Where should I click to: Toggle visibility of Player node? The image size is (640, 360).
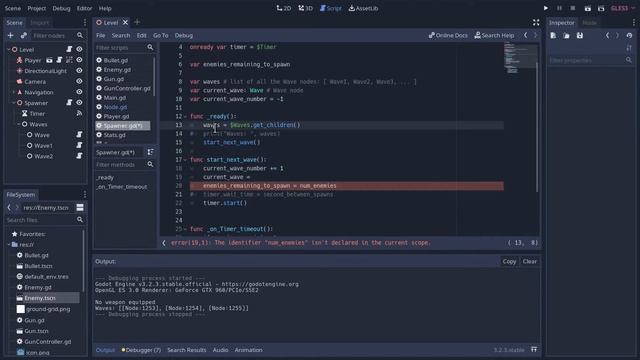(x=79, y=60)
